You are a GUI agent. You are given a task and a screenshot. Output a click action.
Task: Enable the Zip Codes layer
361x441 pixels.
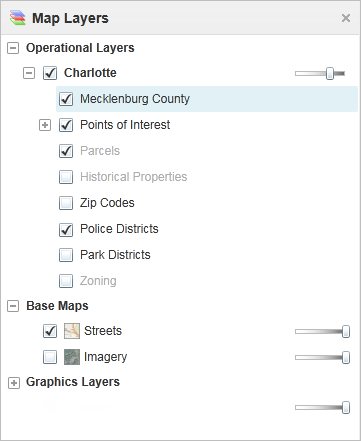(x=66, y=203)
